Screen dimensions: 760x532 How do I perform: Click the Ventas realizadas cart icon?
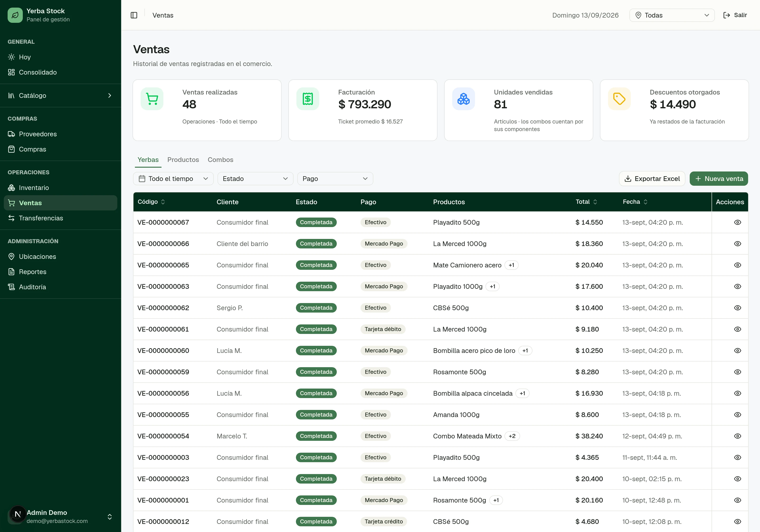[x=152, y=99]
